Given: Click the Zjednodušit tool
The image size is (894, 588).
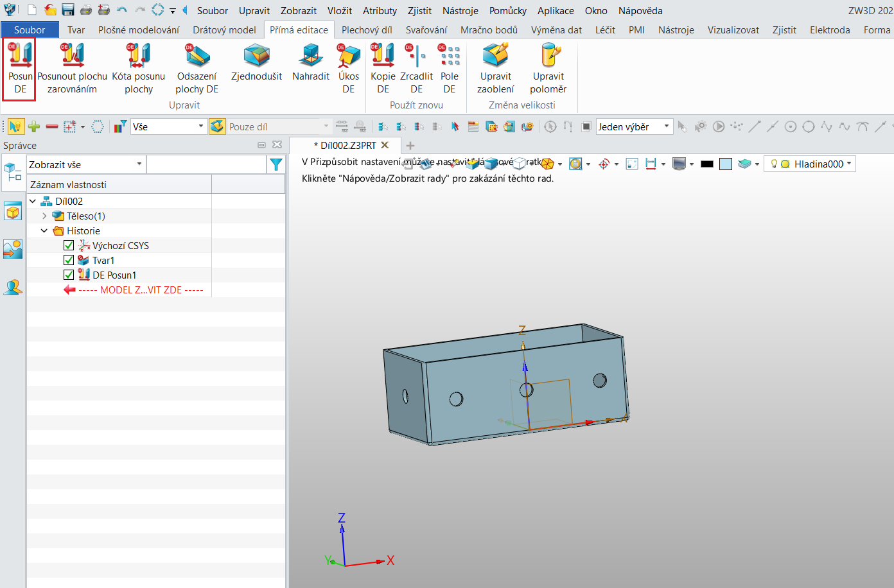Looking at the screenshot, I should pyautogui.click(x=256, y=62).
